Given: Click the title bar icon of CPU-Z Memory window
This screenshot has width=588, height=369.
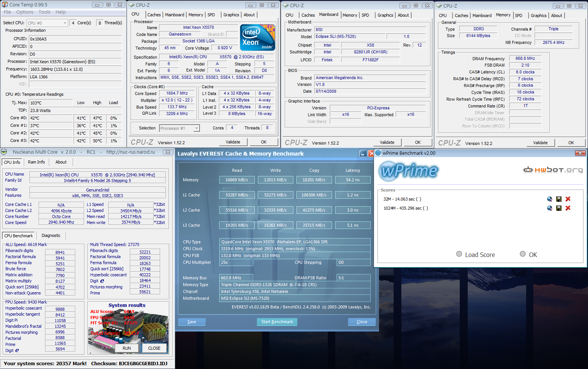Looking at the screenshot, I should click(439, 6).
